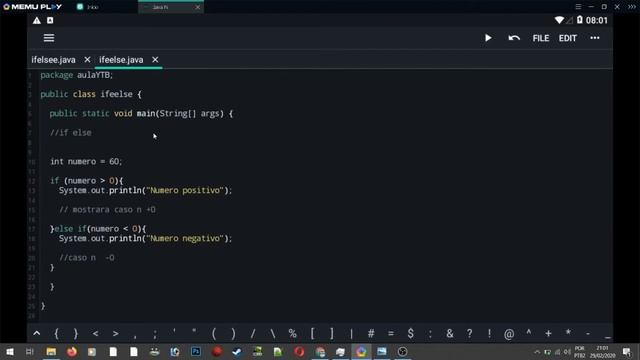Click the Wi-Fi status icon
The width and height of the screenshot is (640, 360).
559,20
